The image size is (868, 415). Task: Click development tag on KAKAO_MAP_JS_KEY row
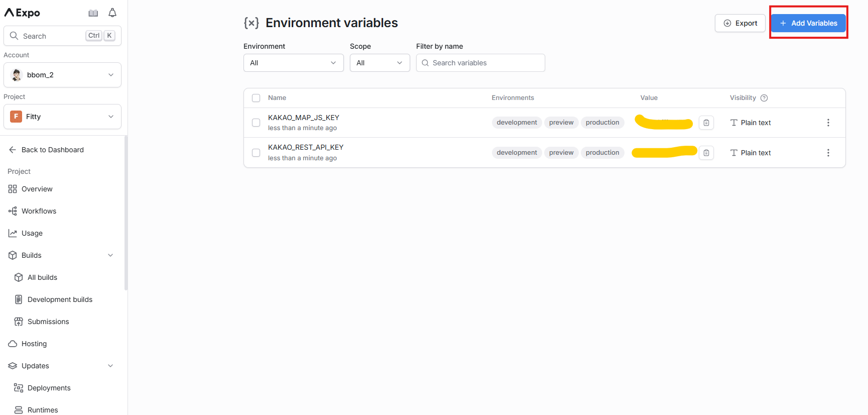pyautogui.click(x=517, y=123)
